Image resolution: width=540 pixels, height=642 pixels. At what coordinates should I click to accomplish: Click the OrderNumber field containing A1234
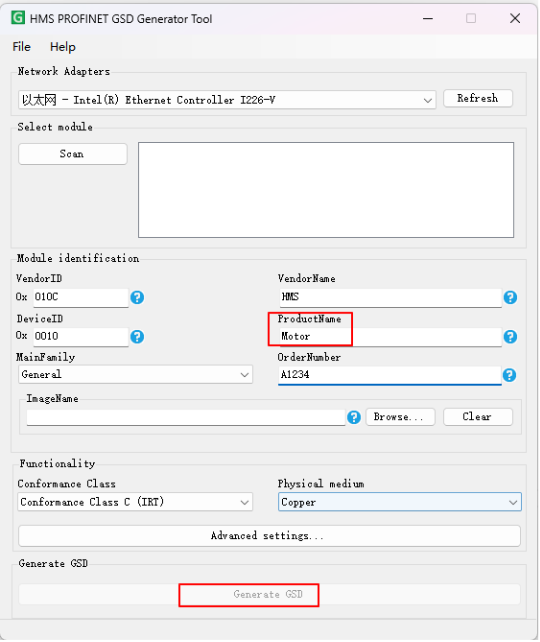coord(390,375)
